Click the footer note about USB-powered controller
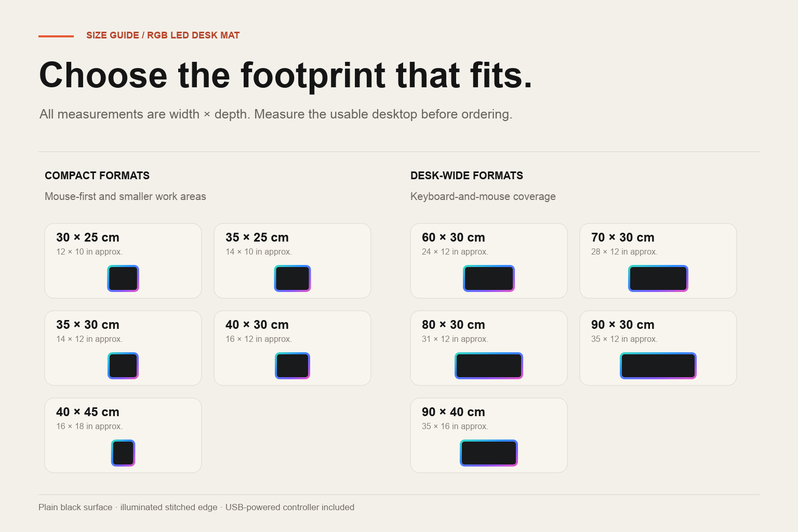The height and width of the screenshot is (532, 798). coord(290,507)
